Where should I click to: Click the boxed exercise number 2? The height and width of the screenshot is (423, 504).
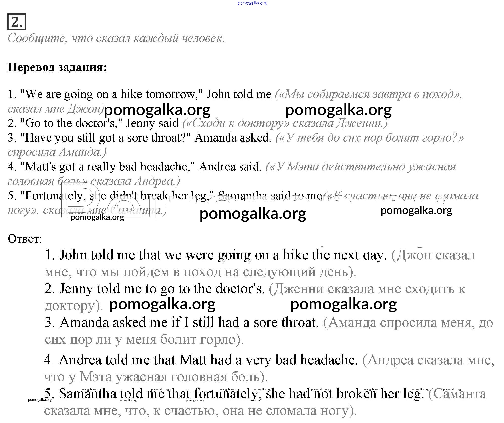tap(17, 22)
